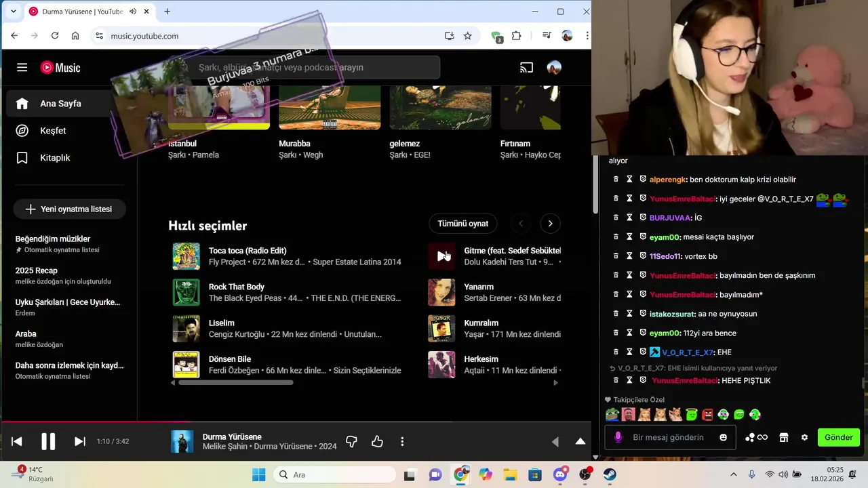Dislike Durma Yürüsene
This screenshot has height=488, width=868.
pos(351,442)
